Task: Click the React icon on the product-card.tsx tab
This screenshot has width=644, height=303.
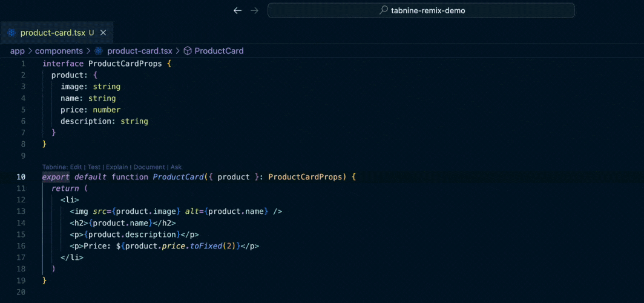Action: click(x=11, y=33)
